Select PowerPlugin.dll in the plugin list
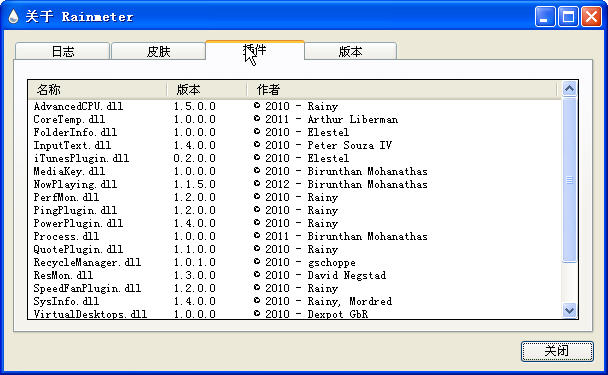Image resolution: width=608 pixels, height=375 pixels. tap(78, 223)
